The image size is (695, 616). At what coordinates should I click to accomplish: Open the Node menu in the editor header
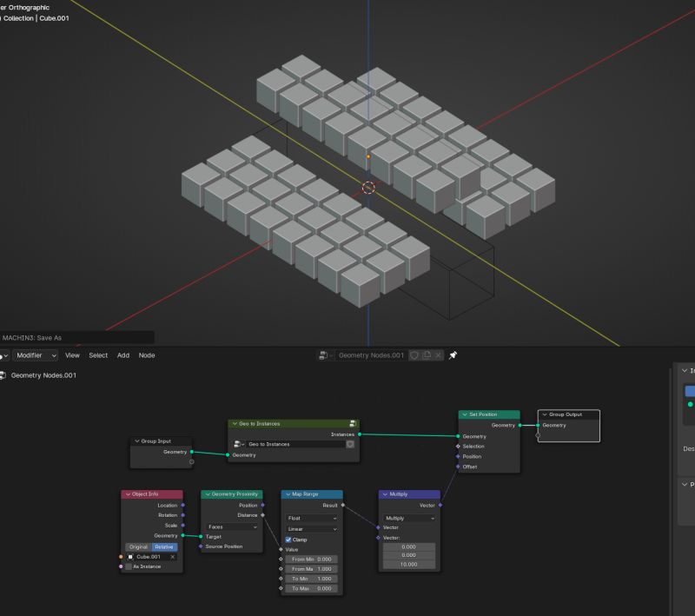click(146, 355)
